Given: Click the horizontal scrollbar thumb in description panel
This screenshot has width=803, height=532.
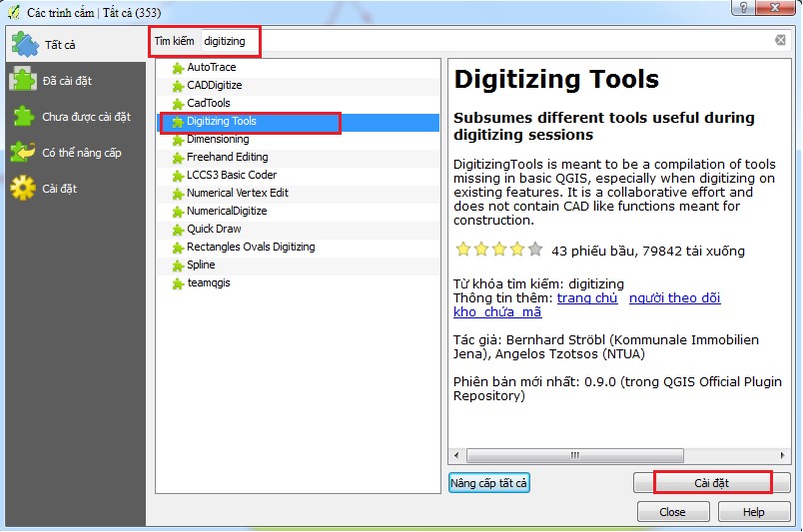Looking at the screenshot, I should (x=574, y=455).
